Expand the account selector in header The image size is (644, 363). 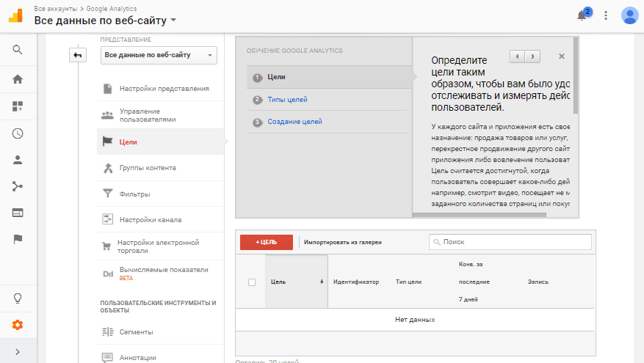[105, 21]
